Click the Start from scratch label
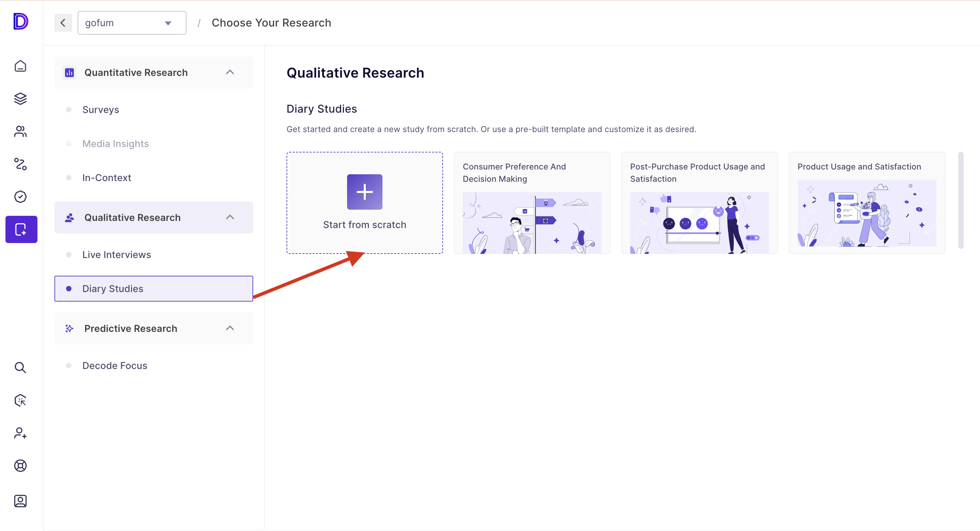Image resolution: width=980 pixels, height=531 pixels. coord(364,225)
